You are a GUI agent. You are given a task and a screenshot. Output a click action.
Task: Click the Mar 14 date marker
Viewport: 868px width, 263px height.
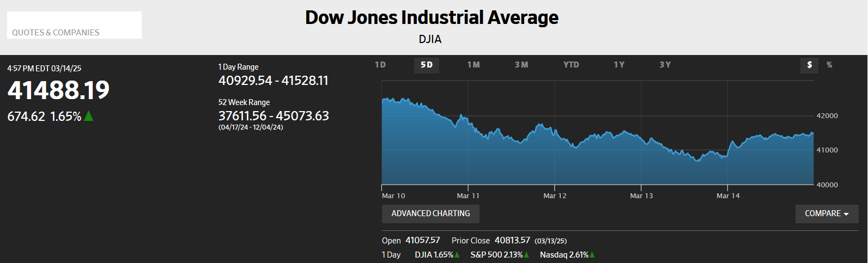pos(728,196)
